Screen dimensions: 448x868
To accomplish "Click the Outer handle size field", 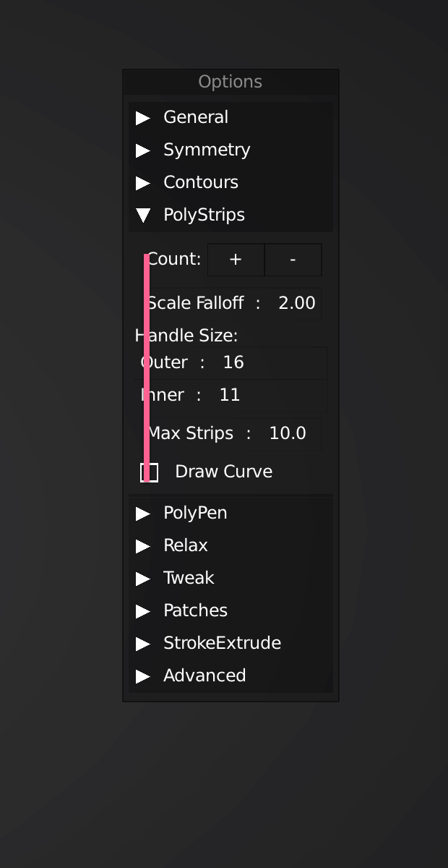I will [233, 362].
